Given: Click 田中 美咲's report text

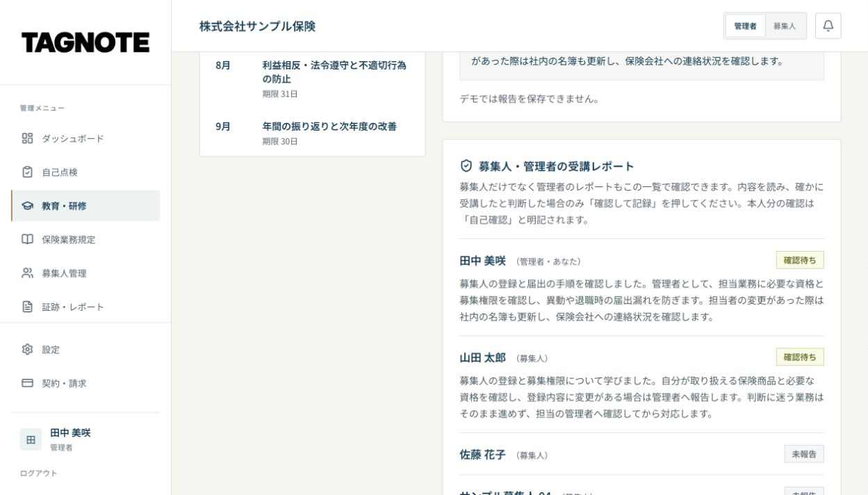Looking at the screenshot, I should tap(641, 300).
